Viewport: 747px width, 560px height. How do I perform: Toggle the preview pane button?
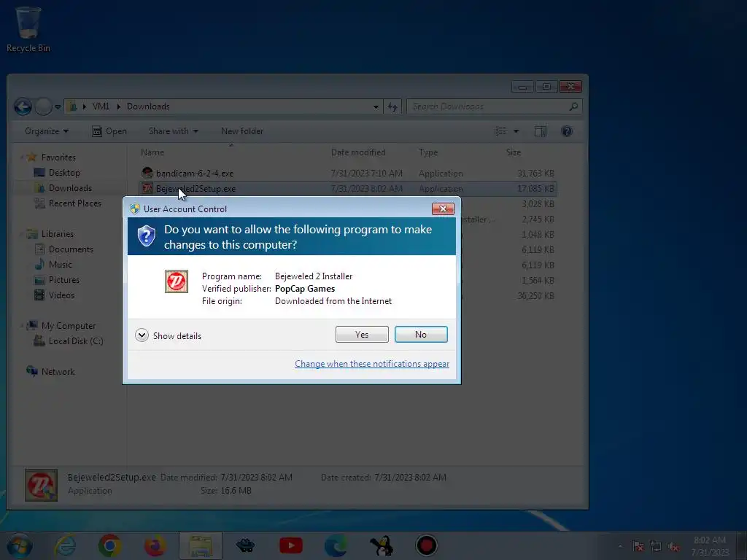point(541,131)
